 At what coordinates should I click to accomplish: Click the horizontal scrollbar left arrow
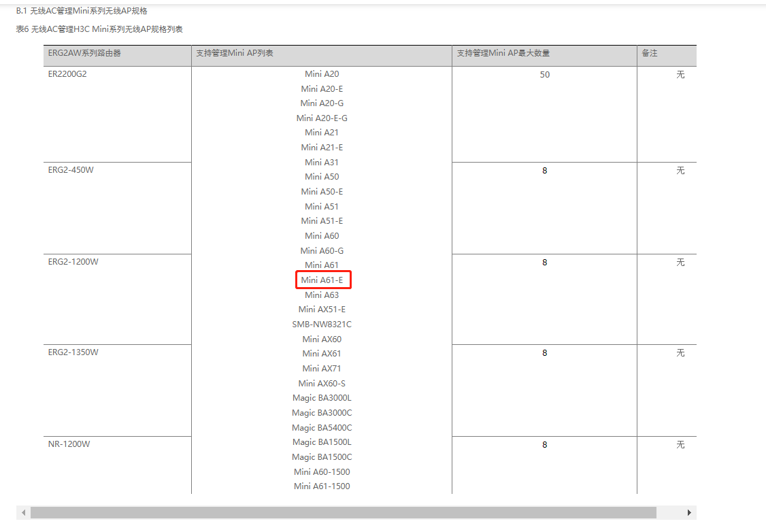point(23,512)
